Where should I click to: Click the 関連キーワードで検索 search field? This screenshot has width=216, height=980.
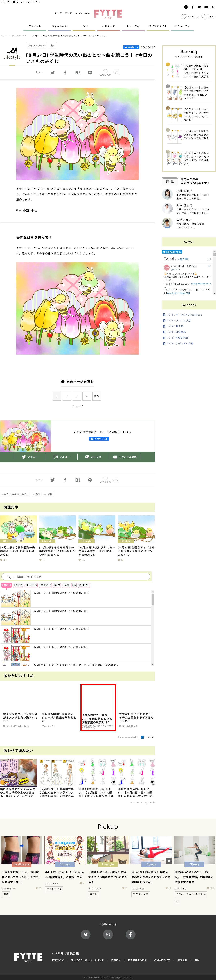(76, 577)
